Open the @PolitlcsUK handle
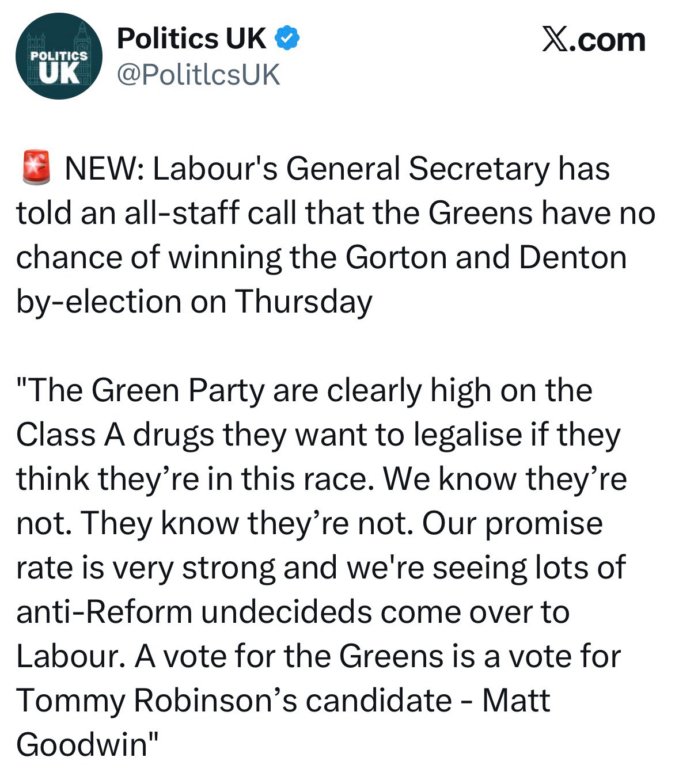 tap(198, 75)
